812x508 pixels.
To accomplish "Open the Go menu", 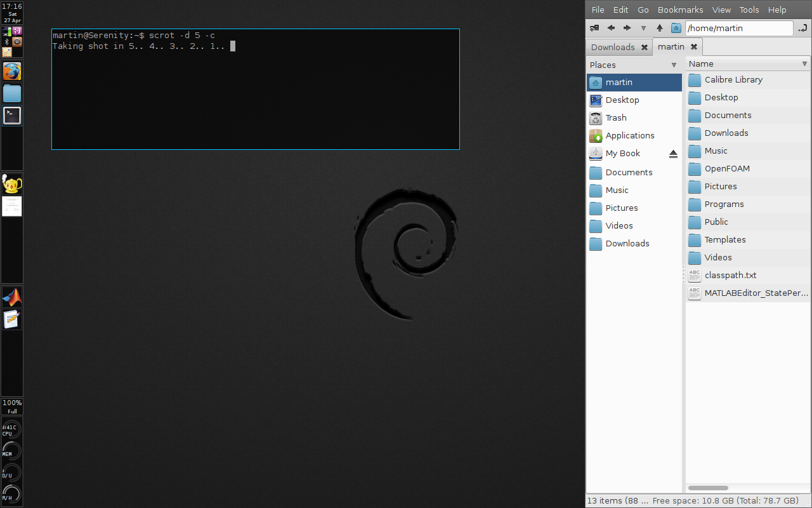I will (643, 10).
